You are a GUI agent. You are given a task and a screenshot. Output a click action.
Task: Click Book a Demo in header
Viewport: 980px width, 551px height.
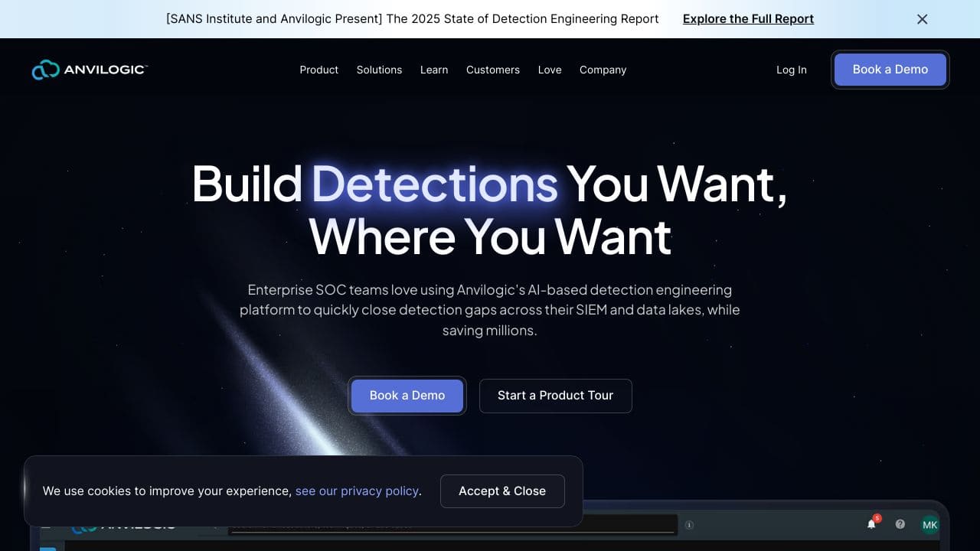[890, 70]
